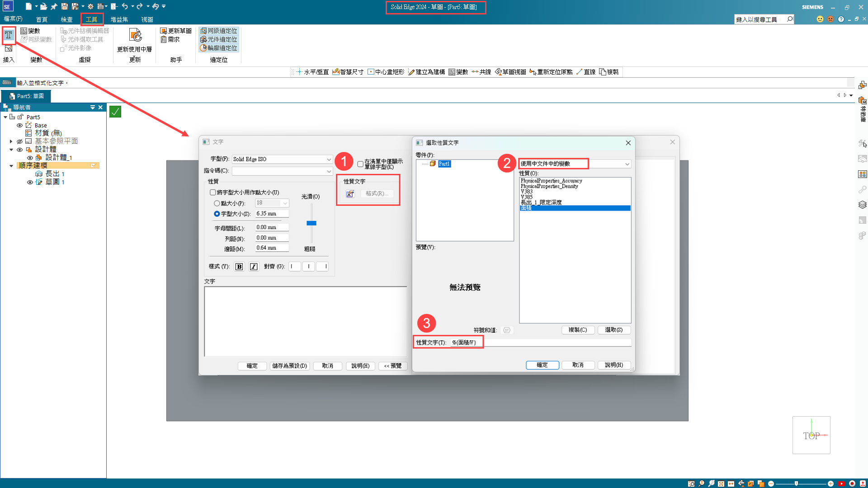Toggle Bold style button
Image resolution: width=868 pixels, height=488 pixels.
(x=239, y=267)
